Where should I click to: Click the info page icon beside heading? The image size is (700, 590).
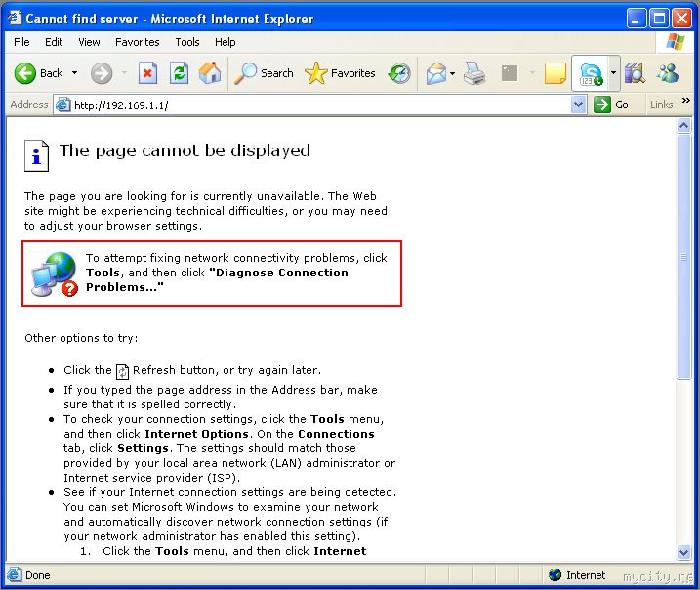point(36,155)
